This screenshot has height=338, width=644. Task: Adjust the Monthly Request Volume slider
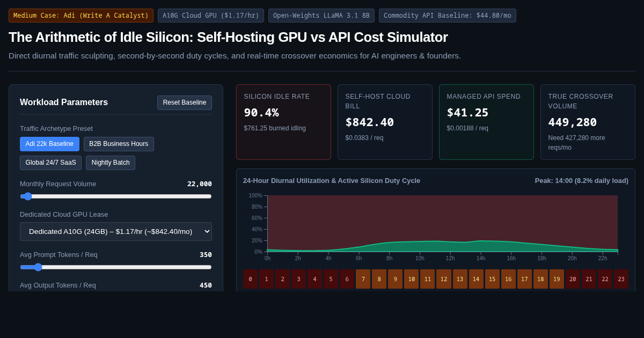coord(116,196)
